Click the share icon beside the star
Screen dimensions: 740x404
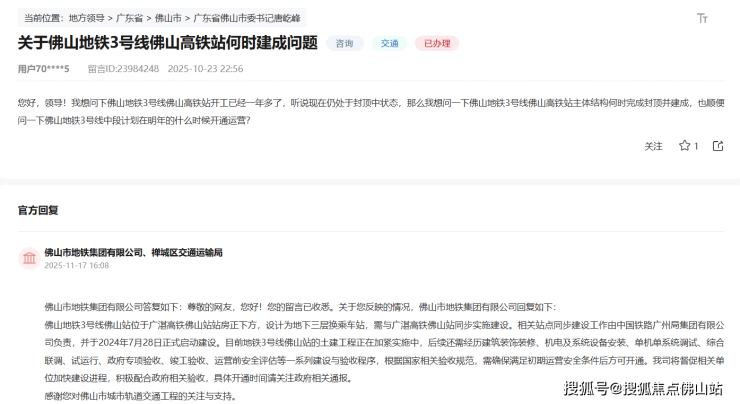coord(718,146)
